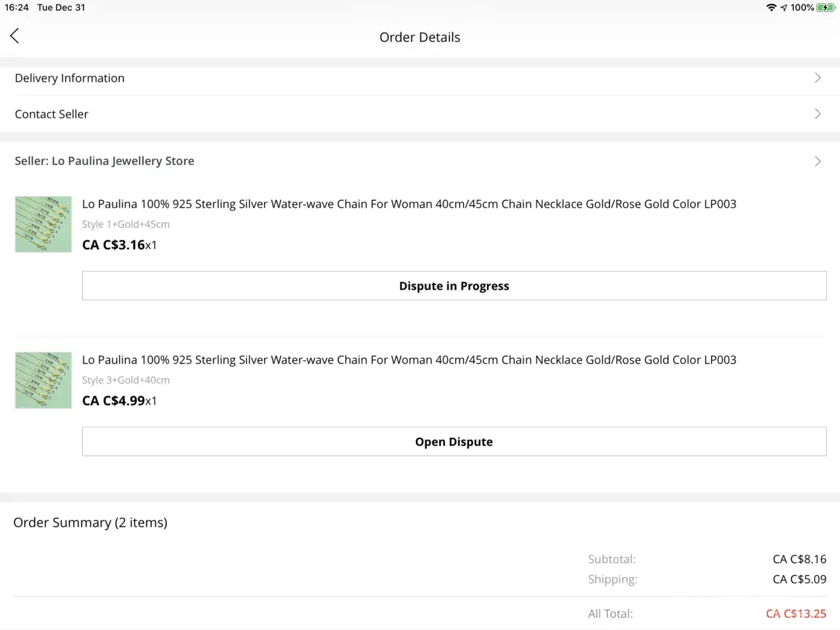
Task: Expand Delivery Information chevron
Action: [x=817, y=78]
